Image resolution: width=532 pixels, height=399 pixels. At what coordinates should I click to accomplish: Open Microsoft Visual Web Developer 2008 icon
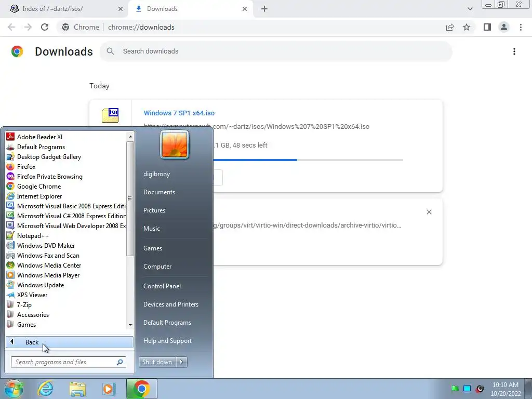coord(10,225)
